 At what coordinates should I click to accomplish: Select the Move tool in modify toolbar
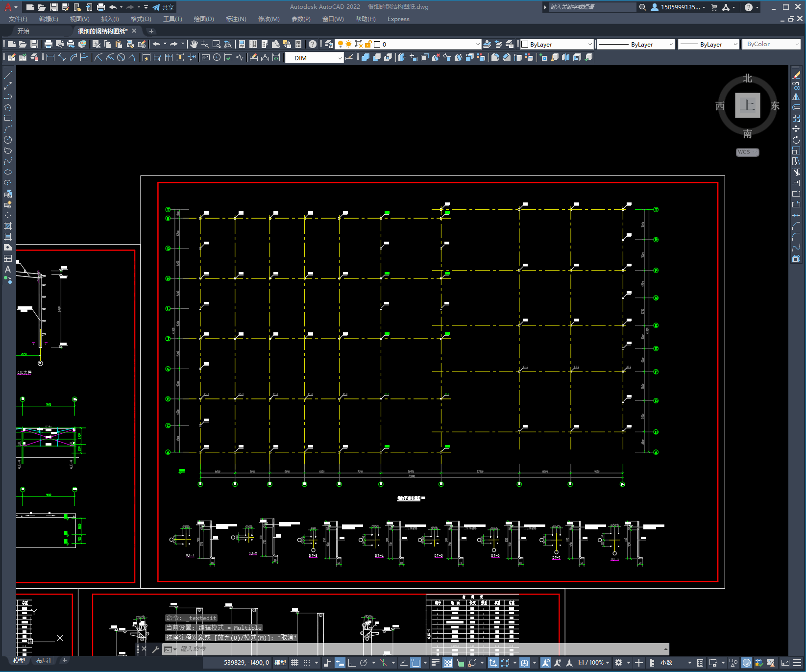(796, 129)
